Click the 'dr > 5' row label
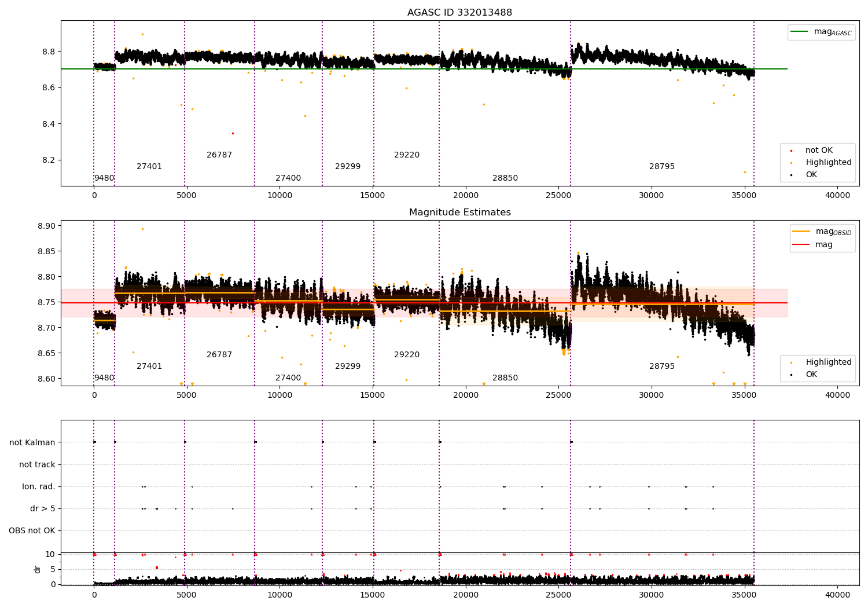 43,508
